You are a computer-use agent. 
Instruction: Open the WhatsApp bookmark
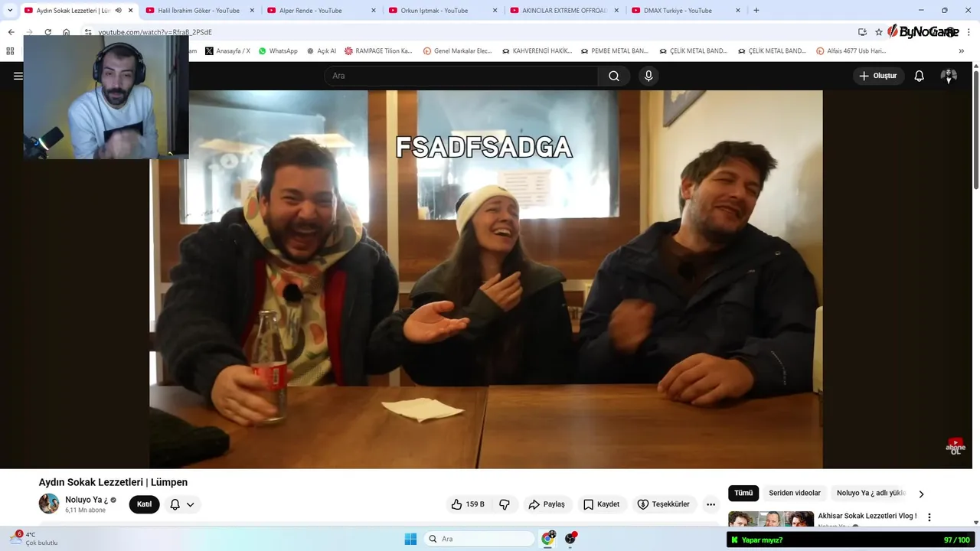point(278,51)
